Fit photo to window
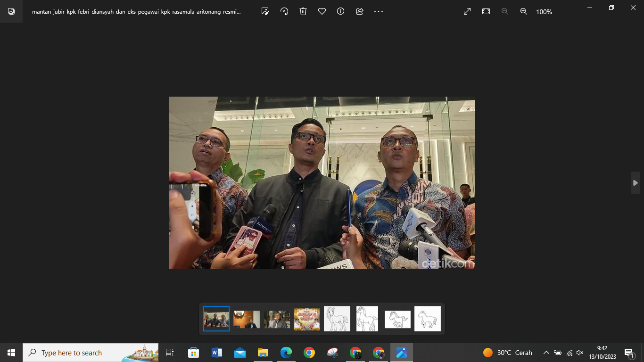Screen dimensions: 644x362 [x=486, y=11]
